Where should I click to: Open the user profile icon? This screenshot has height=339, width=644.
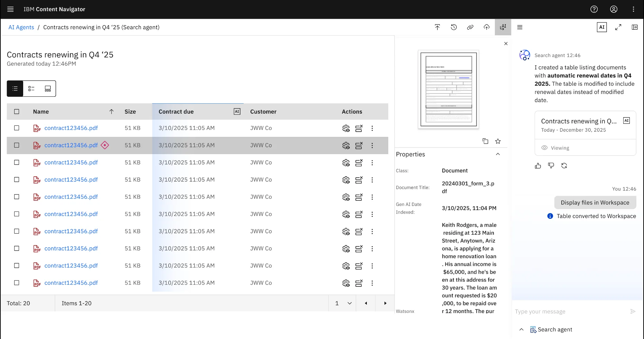click(614, 9)
